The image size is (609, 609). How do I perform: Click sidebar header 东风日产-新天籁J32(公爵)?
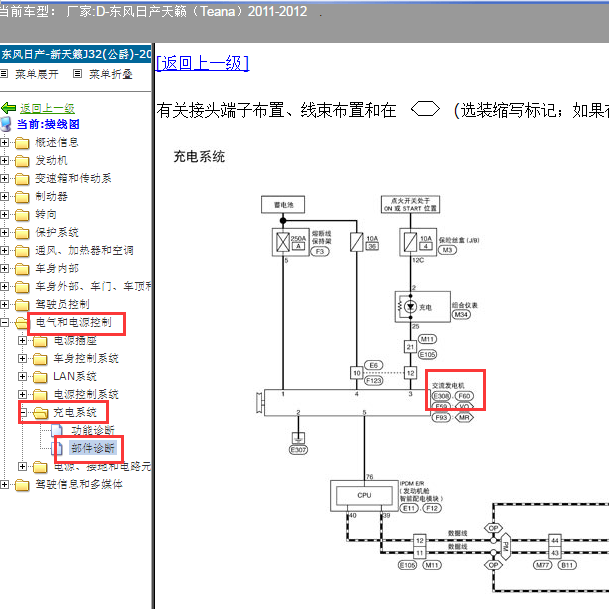(76, 54)
